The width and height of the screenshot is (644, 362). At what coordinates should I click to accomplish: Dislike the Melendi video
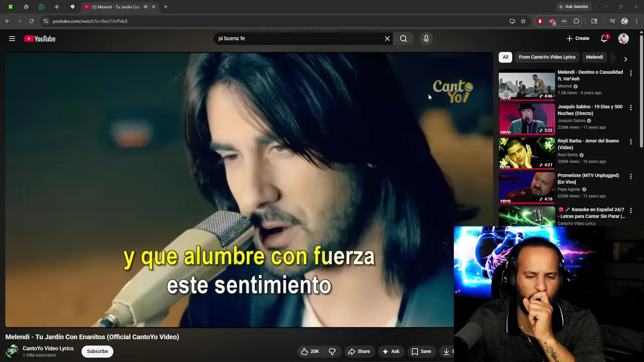pyautogui.click(x=332, y=351)
